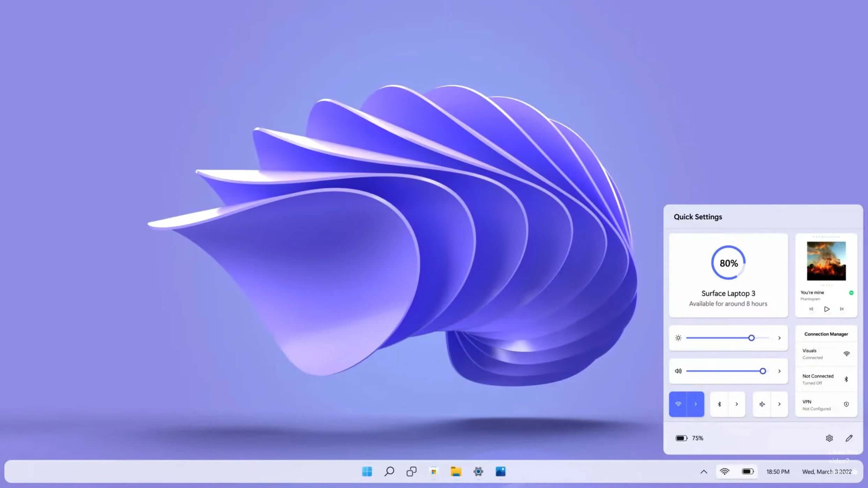Screen dimensions: 868x488
Task: Click the VPN shield icon
Action: [847, 404]
